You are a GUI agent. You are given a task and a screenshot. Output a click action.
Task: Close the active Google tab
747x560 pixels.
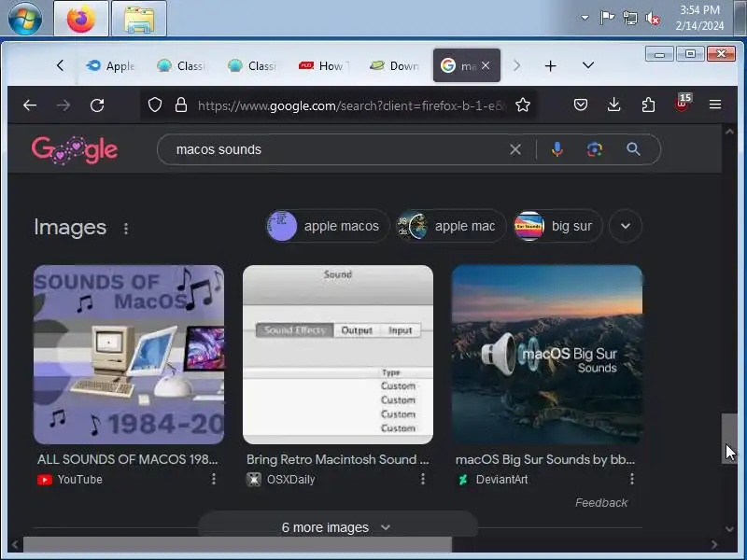point(486,65)
